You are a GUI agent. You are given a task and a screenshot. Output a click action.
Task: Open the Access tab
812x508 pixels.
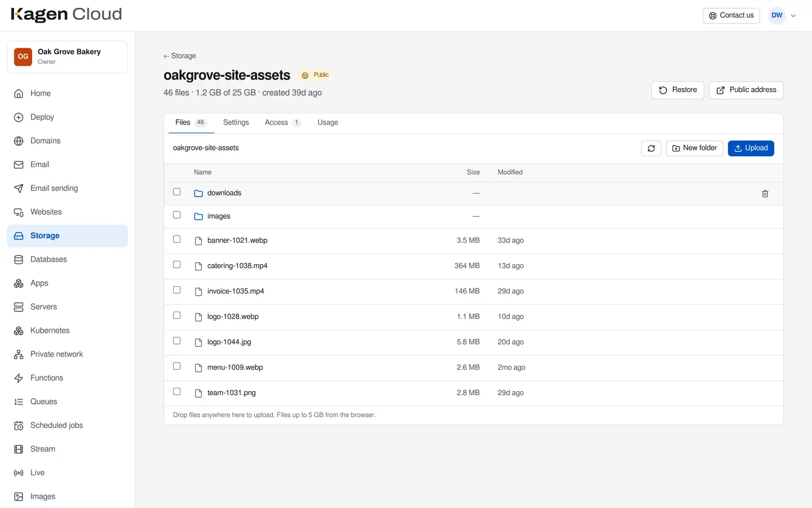283,122
